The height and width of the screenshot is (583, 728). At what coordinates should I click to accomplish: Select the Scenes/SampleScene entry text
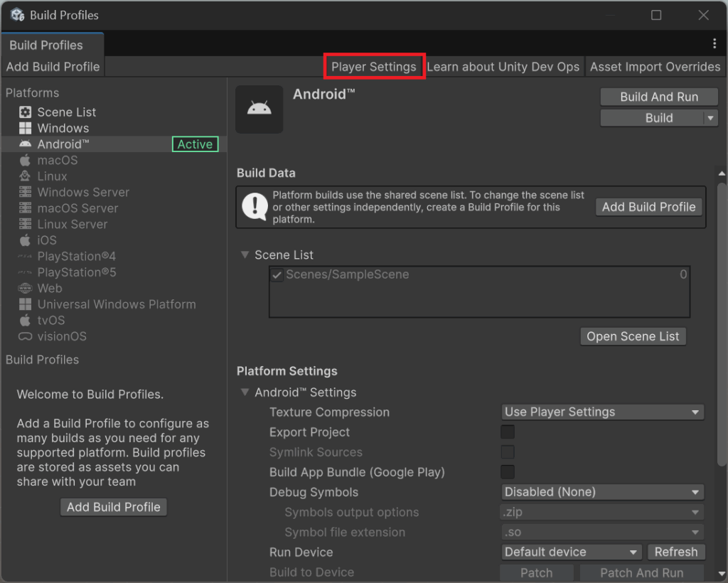click(x=347, y=274)
